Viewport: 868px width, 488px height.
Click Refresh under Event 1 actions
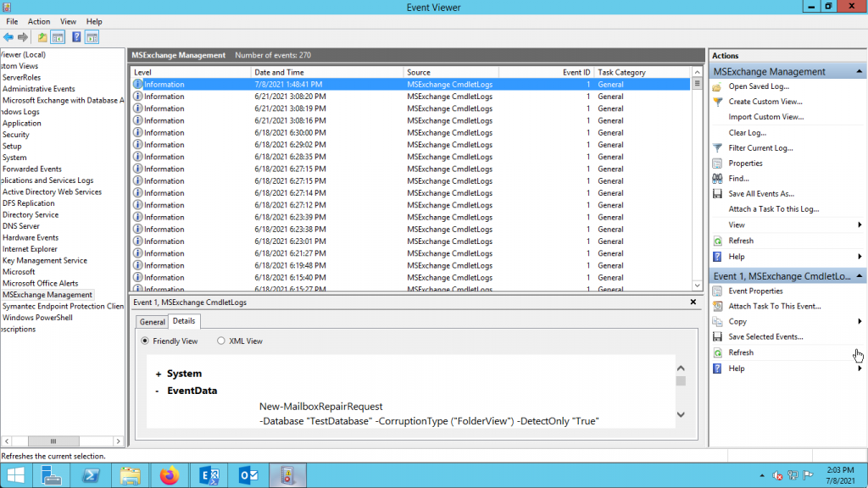[x=741, y=352]
